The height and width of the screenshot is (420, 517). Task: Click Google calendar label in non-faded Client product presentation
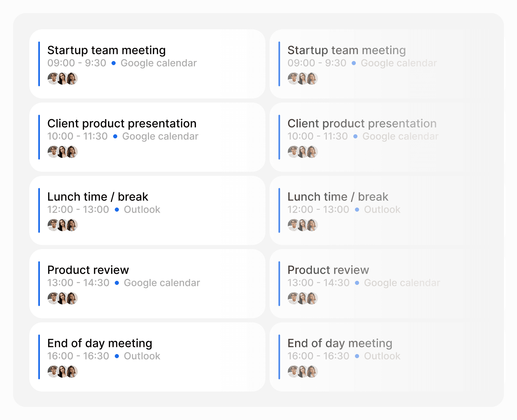click(160, 136)
